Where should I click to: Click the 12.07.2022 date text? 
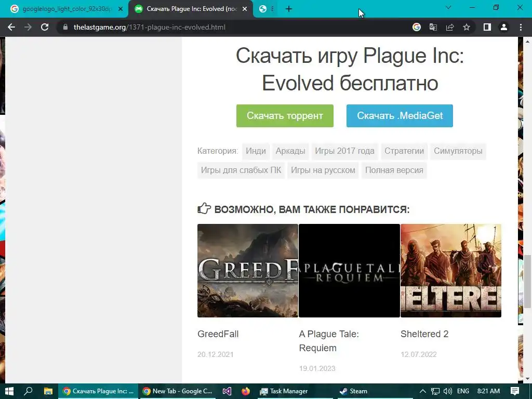pyautogui.click(x=419, y=354)
